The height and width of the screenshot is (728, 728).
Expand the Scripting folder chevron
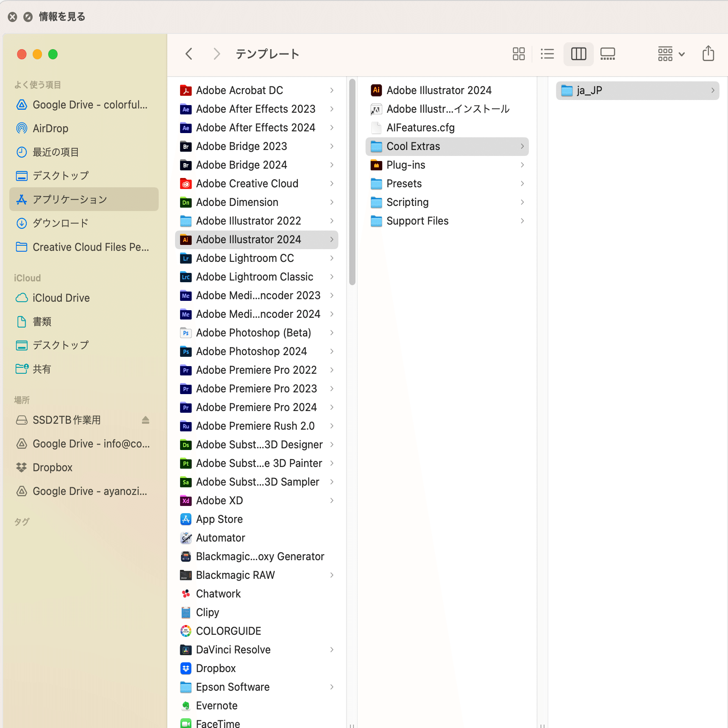[x=522, y=202]
